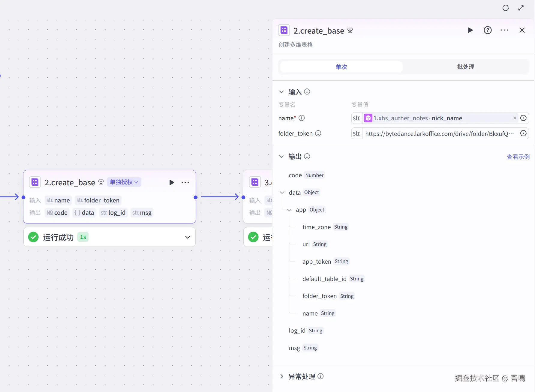Collapse the 输出 section
This screenshot has width=535, height=392.
click(281, 157)
